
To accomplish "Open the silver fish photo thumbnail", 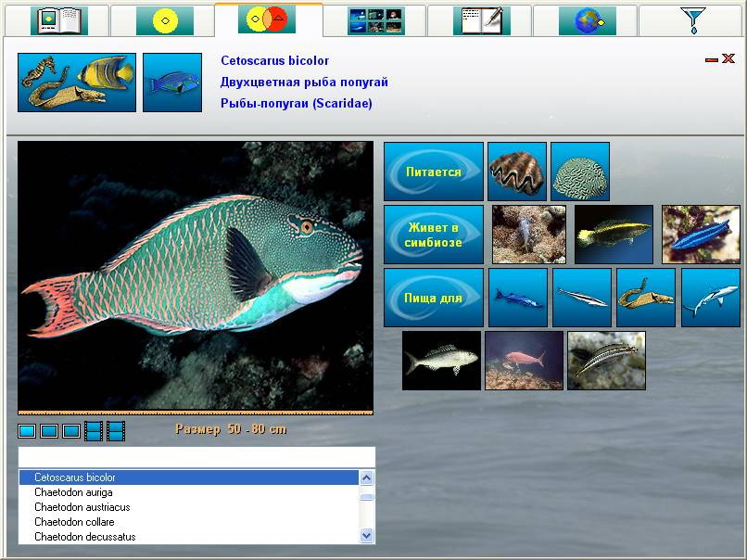I will [x=442, y=361].
